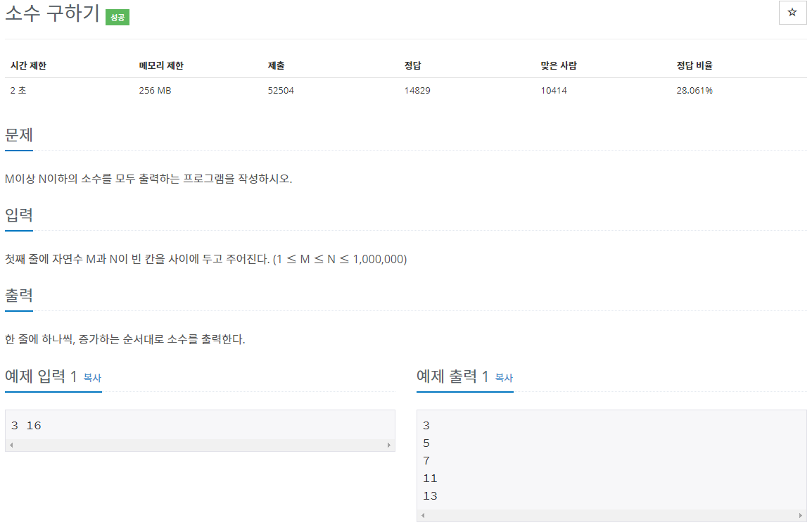
Task: Click the 문제 section heading
Action: (x=19, y=135)
